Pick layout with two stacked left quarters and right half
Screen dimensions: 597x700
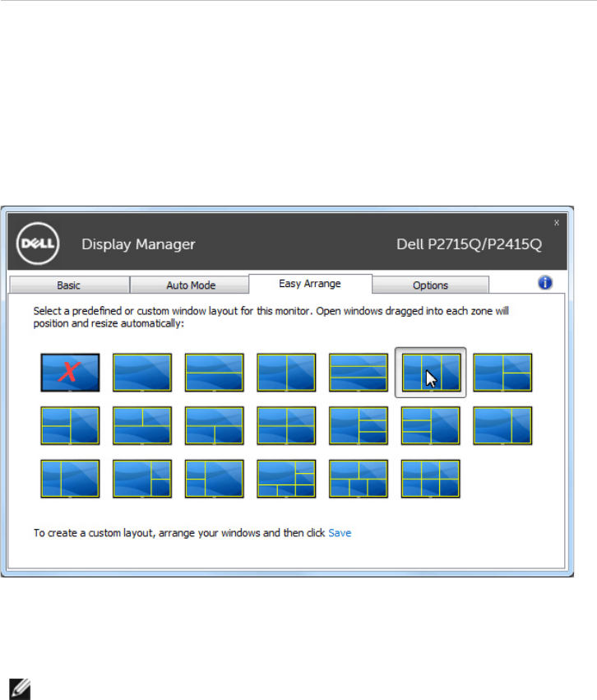70,425
